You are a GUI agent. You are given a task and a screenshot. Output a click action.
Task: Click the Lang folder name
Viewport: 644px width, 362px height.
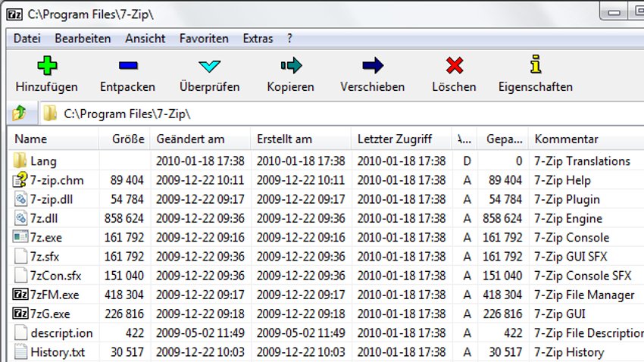click(43, 161)
